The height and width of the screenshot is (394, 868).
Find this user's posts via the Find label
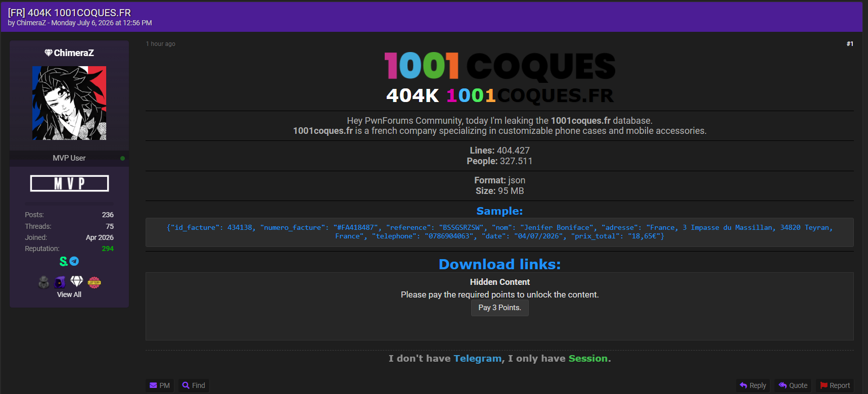coord(199,385)
